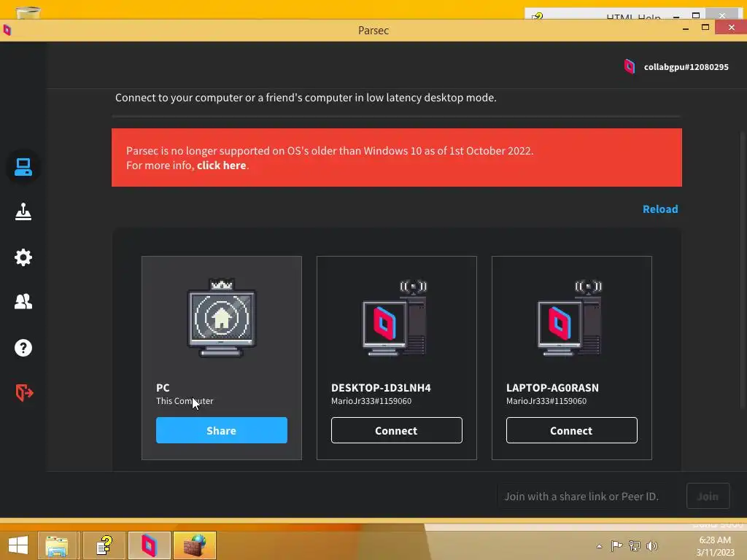Click the Parsec window vertical scrollbar
The image size is (747, 560).
coord(743,271)
